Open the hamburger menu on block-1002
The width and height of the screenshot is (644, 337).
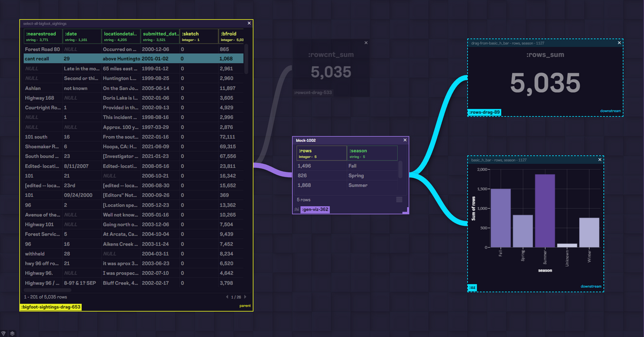pos(399,199)
